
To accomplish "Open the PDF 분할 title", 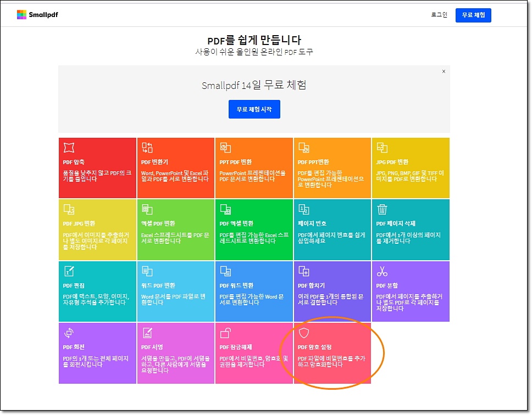I will tap(387, 285).
